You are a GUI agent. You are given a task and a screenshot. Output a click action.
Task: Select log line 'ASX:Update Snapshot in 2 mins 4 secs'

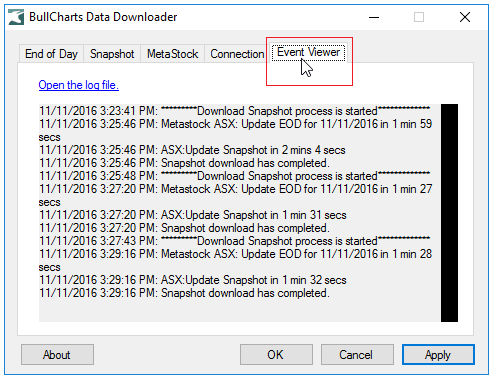click(192, 150)
